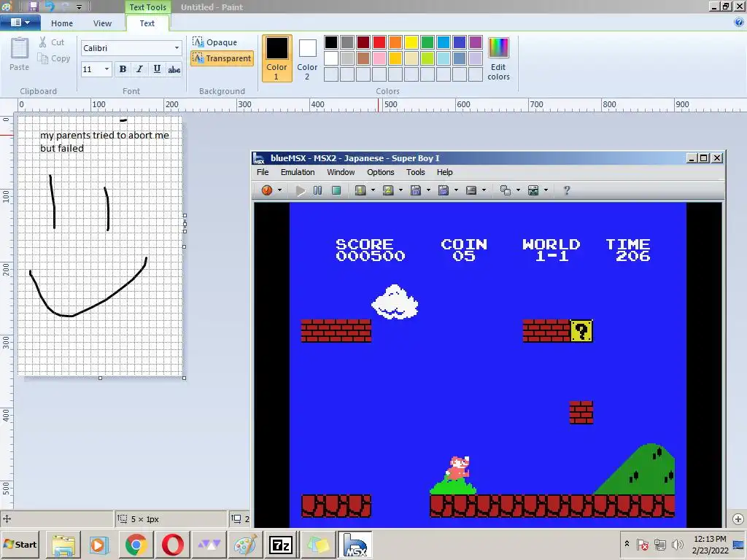Copy the selection in Paint
The width and height of the screenshot is (747, 560).
coord(54,58)
